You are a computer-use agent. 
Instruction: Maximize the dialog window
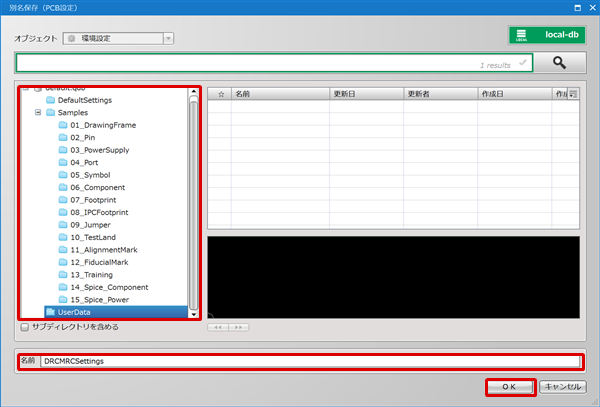578,8
